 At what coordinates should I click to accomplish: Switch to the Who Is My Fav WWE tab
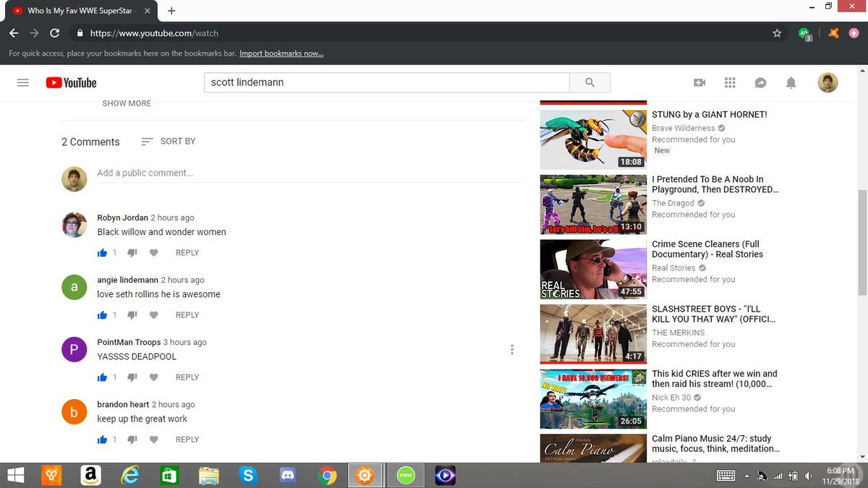[x=80, y=11]
